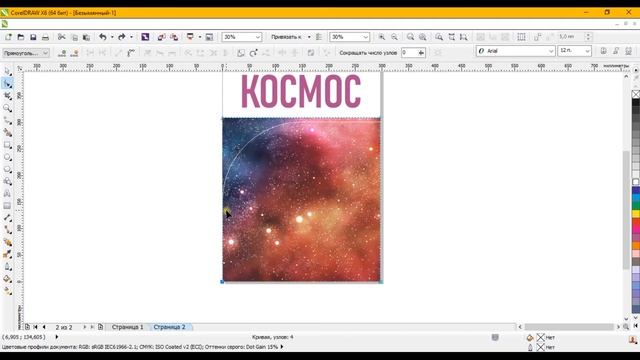The width and height of the screenshot is (640, 360).
Task: Cut selection with the scissors icon
Action: (62, 37)
